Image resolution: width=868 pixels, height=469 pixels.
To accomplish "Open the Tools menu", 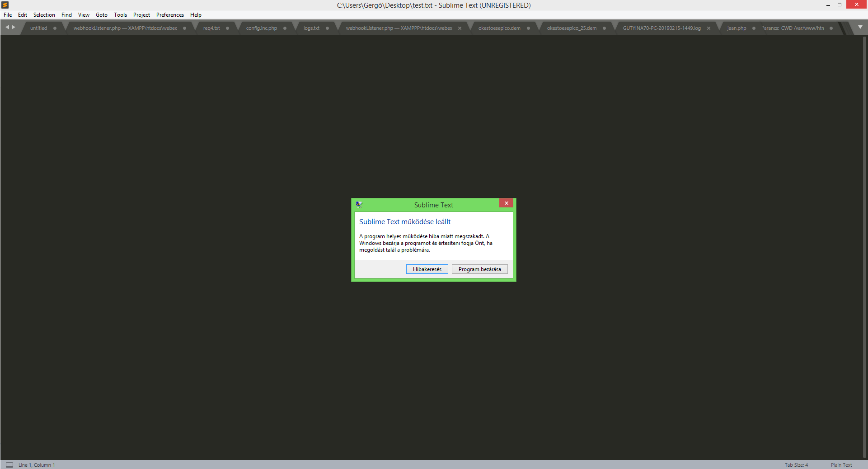I will 120,15.
